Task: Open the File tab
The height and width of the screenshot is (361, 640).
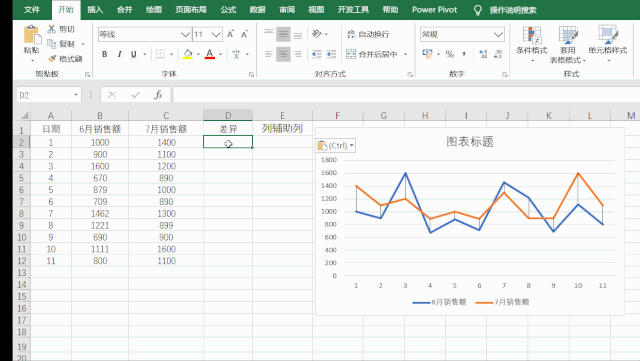Action: pyautogui.click(x=31, y=10)
